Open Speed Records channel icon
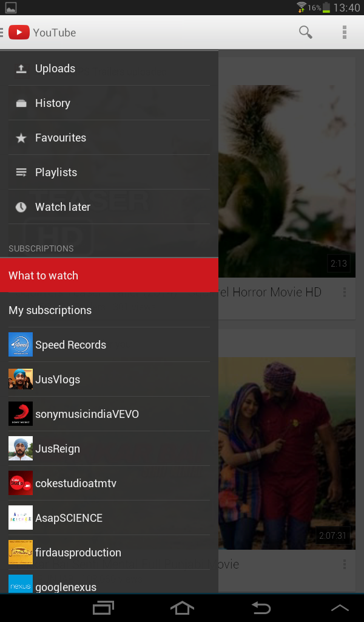364x622 pixels. (x=21, y=345)
